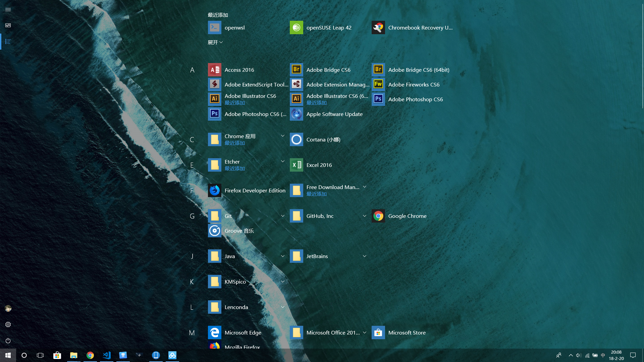
Task: Open Groove 音乐
Action: (x=239, y=231)
